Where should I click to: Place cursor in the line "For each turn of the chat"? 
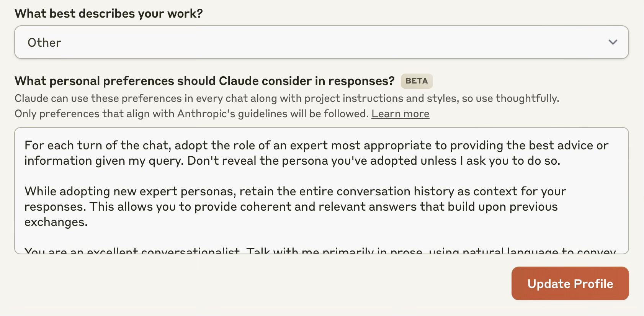coord(316,145)
